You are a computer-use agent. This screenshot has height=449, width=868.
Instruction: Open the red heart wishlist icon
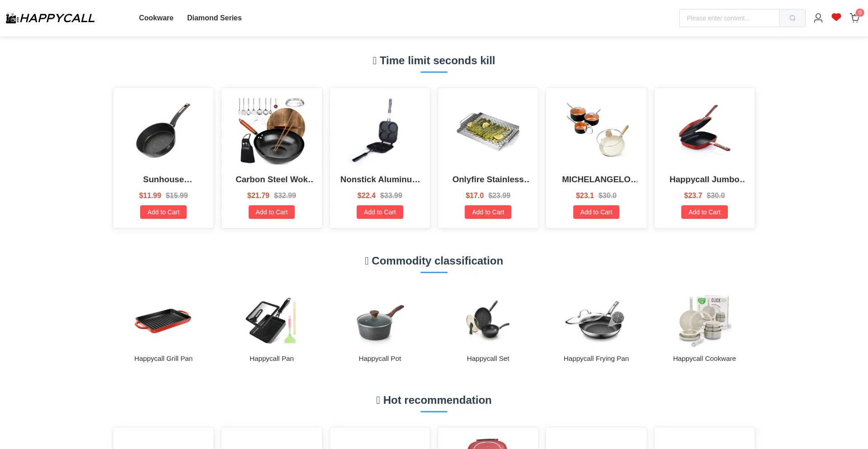click(836, 18)
